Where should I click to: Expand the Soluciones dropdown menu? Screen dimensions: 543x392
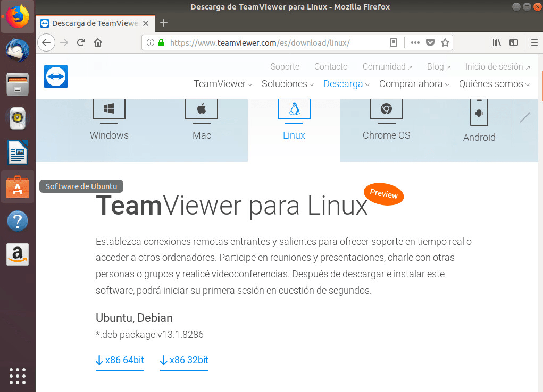[284, 84]
